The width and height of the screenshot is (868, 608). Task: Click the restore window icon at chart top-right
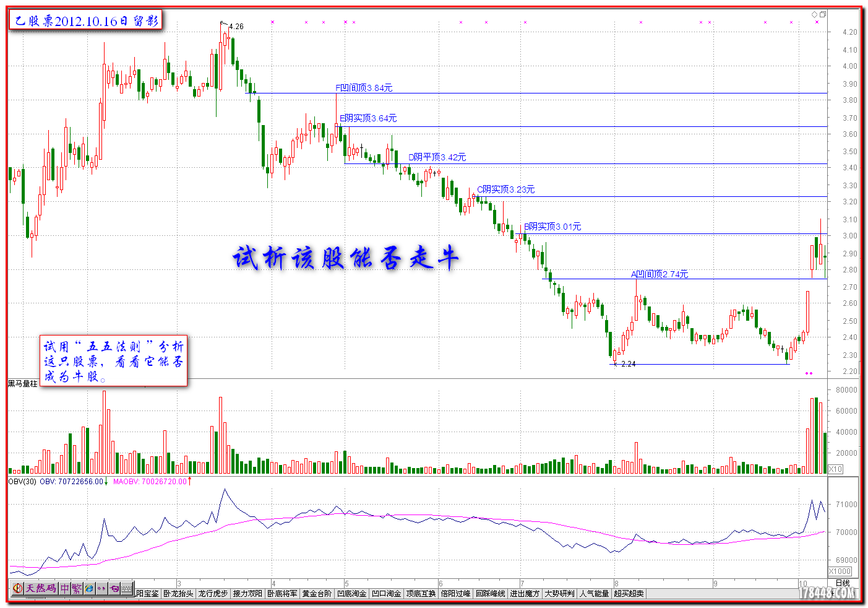pyautogui.click(x=823, y=14)
